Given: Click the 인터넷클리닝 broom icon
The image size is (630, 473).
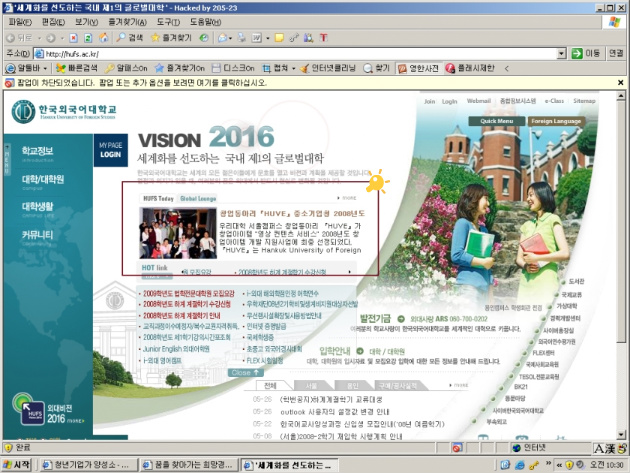Looking at the screenshot, I should [x=305, y=68].
